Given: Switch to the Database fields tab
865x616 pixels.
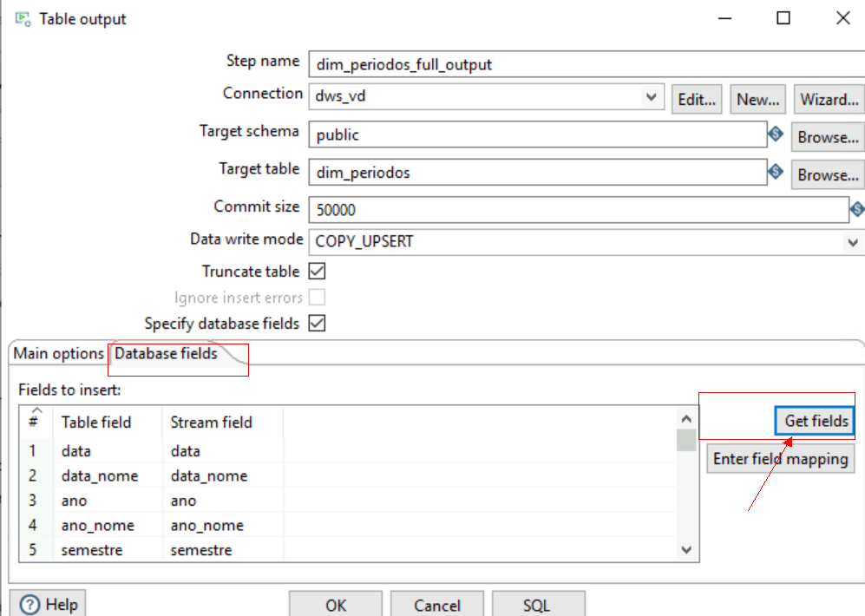Looking at the screenshot, I should tap(166, 353).
